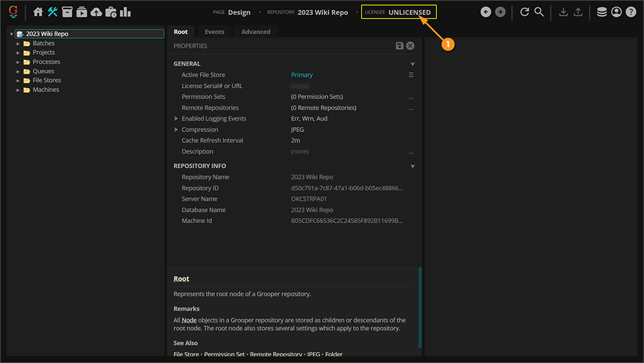Collapse the GENERAL properties section
The width and height of the screenshot is (644, 363).
(413, 64)
